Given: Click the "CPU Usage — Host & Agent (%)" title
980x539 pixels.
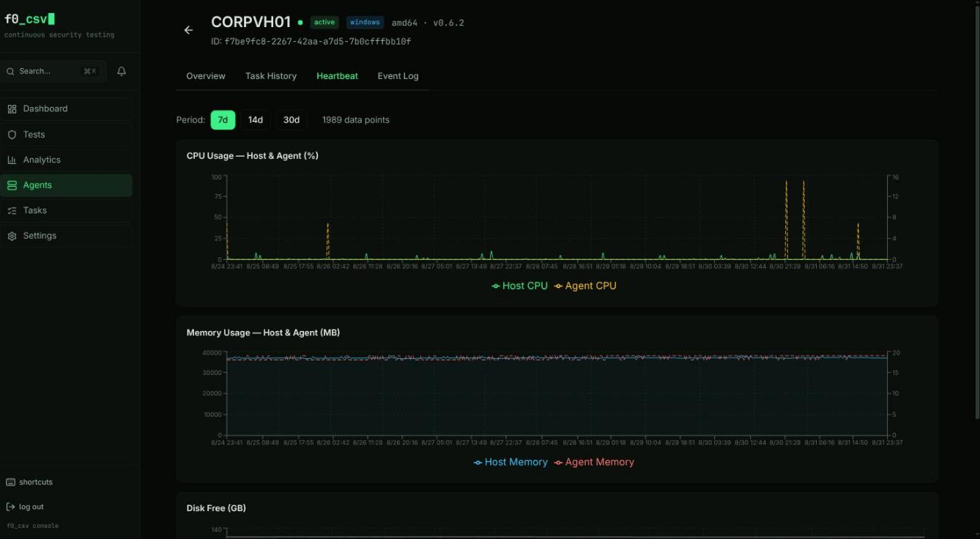Looking at the screenshot, I should [253, 156].
